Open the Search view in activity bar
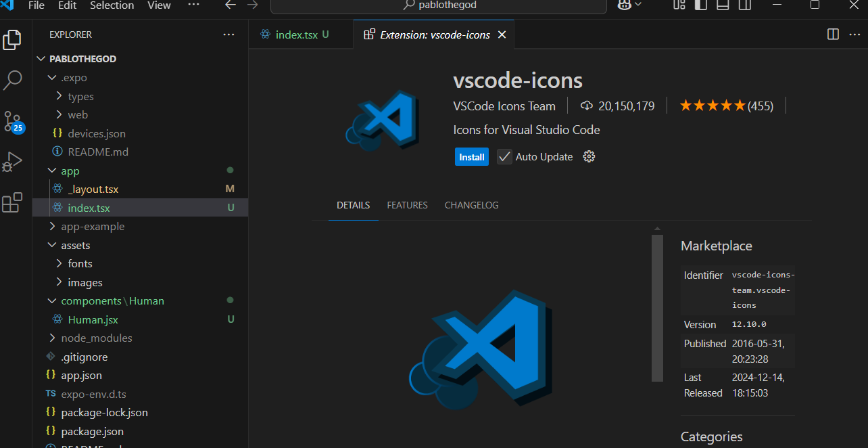 pos(12,80)
